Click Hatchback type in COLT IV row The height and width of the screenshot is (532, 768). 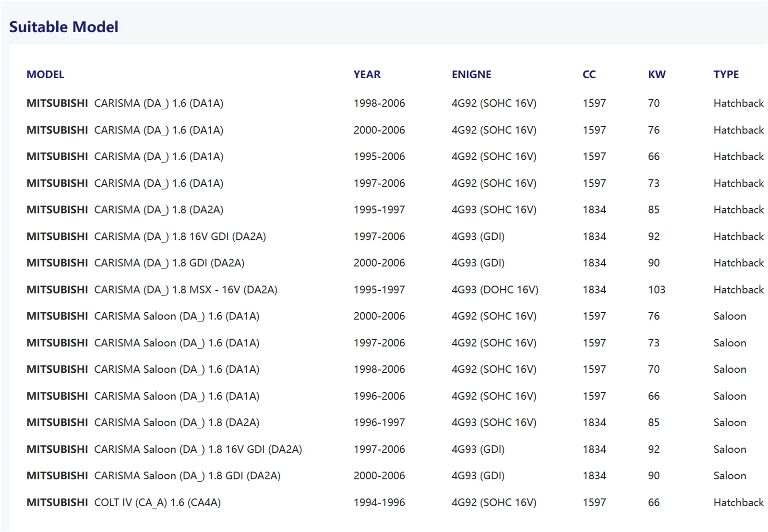738,502
